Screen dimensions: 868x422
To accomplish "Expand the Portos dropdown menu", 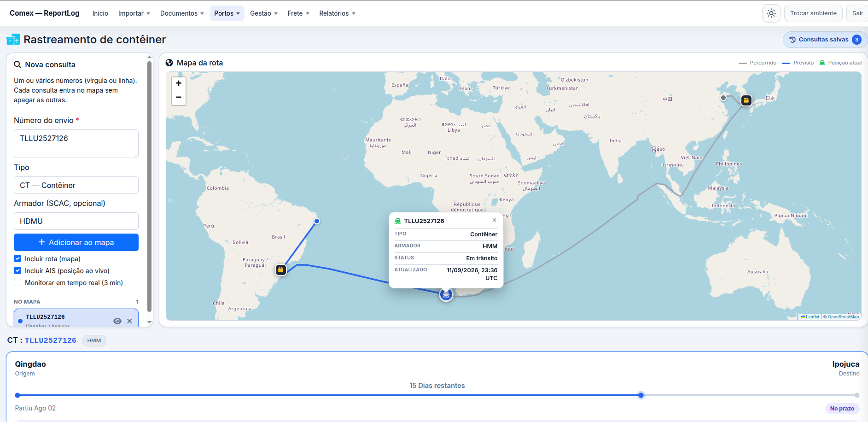I will 227,13.
